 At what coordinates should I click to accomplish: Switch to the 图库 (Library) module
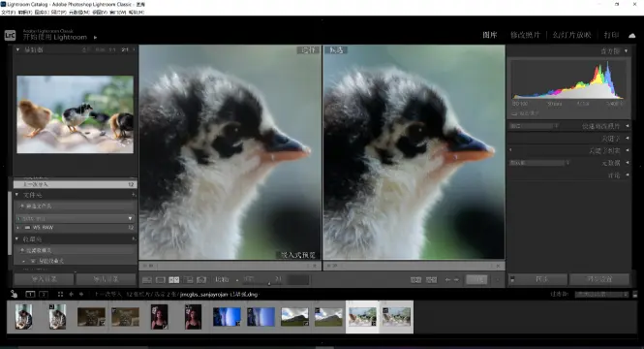click(490, 35)
